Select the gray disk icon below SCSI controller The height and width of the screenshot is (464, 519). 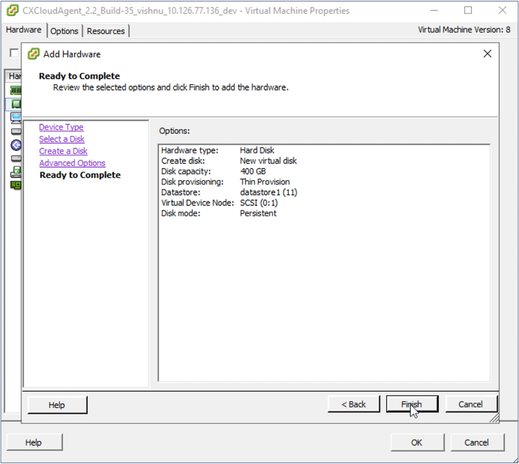[x=16, y=158]
